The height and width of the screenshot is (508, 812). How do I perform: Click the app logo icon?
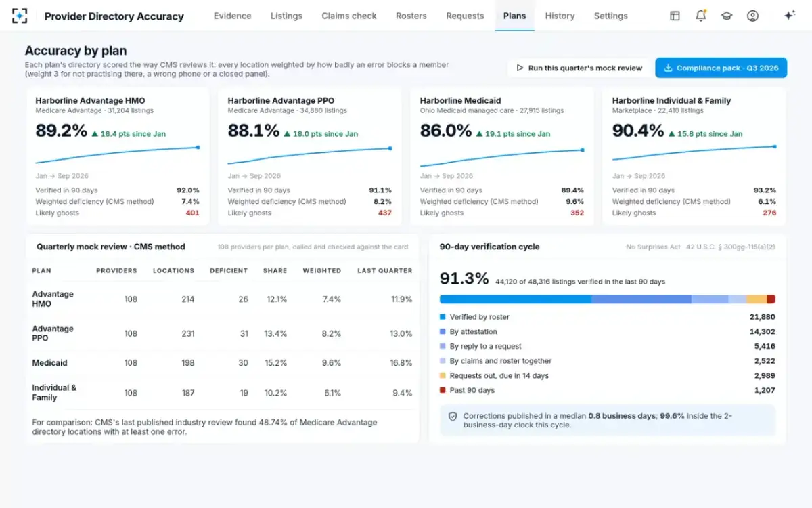(x=20, y=16)
